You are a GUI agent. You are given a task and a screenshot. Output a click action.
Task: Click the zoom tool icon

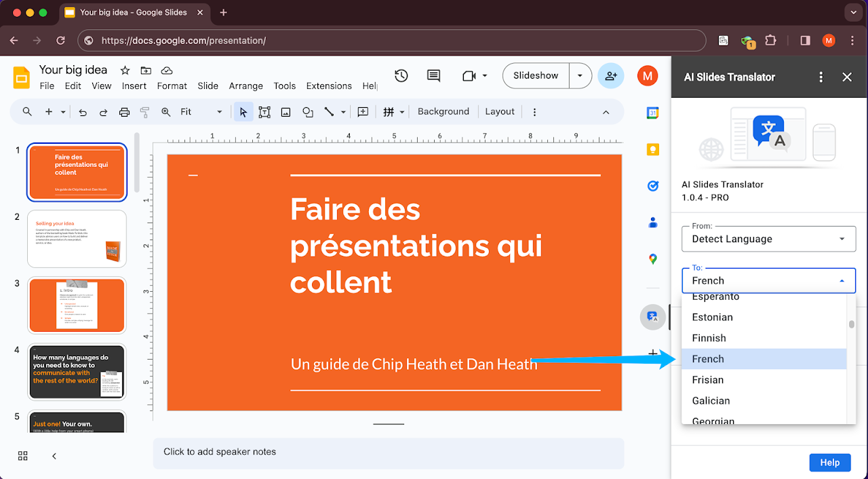[166, 112]
